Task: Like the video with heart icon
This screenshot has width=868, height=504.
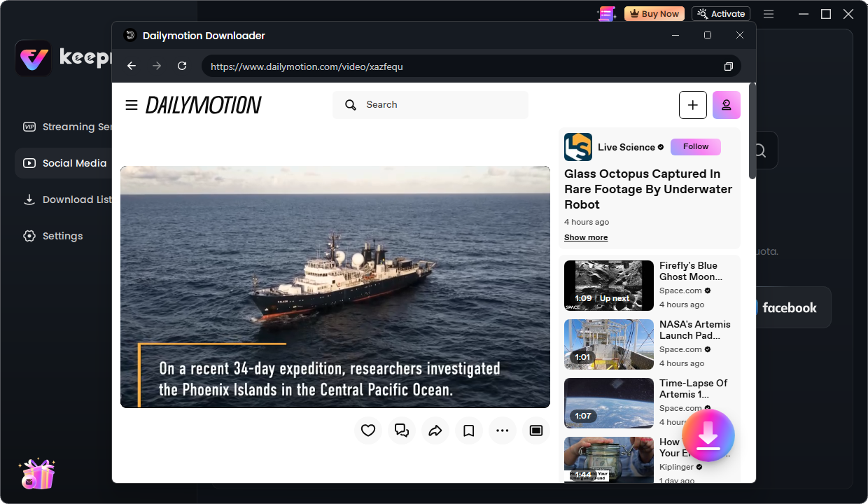Action: point(368,430)
